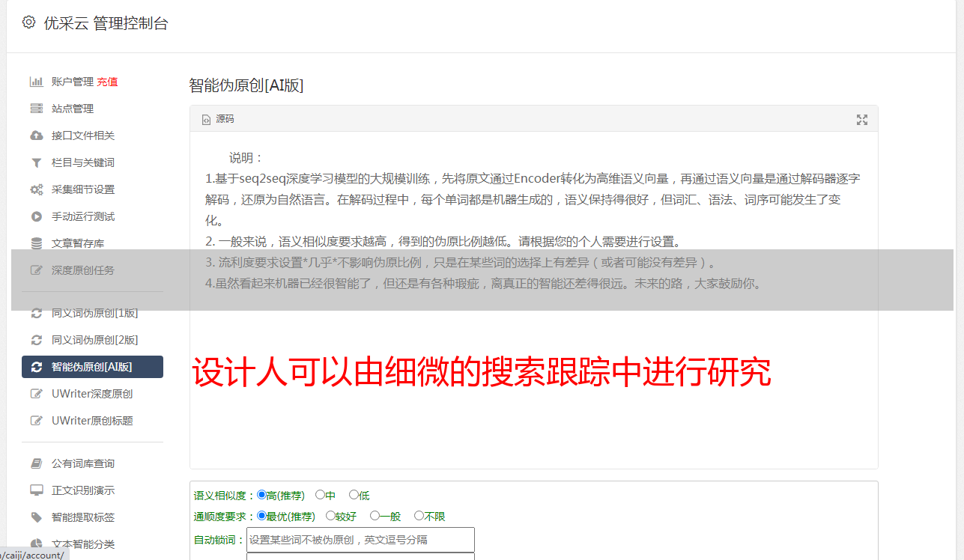Open the UWriter深度原创 menu item
Viewport: 964px width, 560px height.
(x=92, y=394)
